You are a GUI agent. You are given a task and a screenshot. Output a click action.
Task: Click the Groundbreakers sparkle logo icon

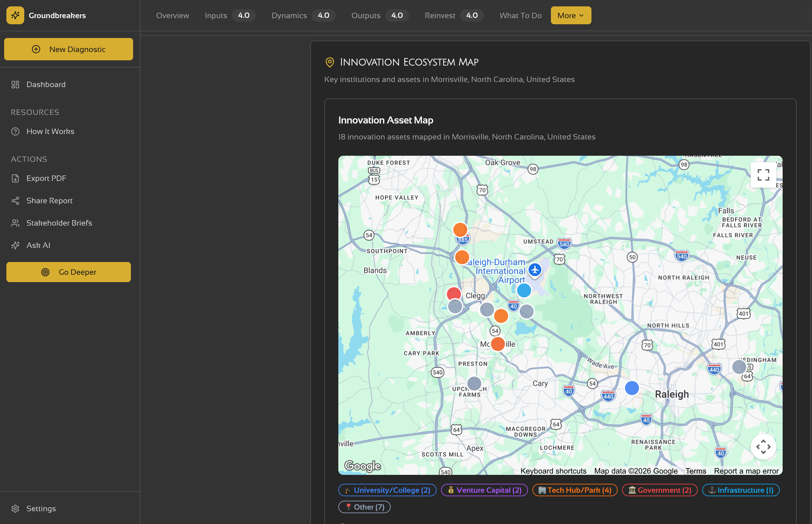click(15, 15)
